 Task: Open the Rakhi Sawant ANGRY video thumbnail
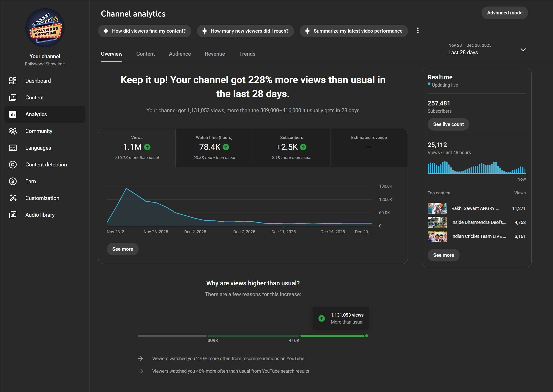click(437, 208)
